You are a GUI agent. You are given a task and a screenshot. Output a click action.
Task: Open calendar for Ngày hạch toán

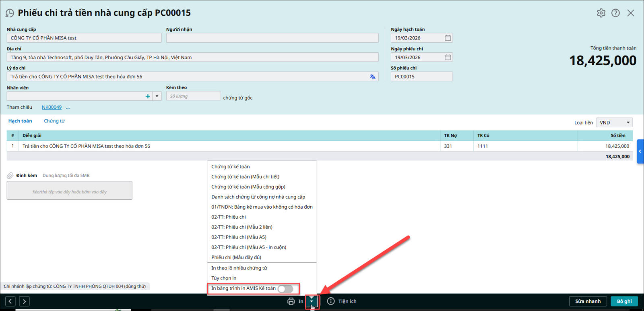448,38
